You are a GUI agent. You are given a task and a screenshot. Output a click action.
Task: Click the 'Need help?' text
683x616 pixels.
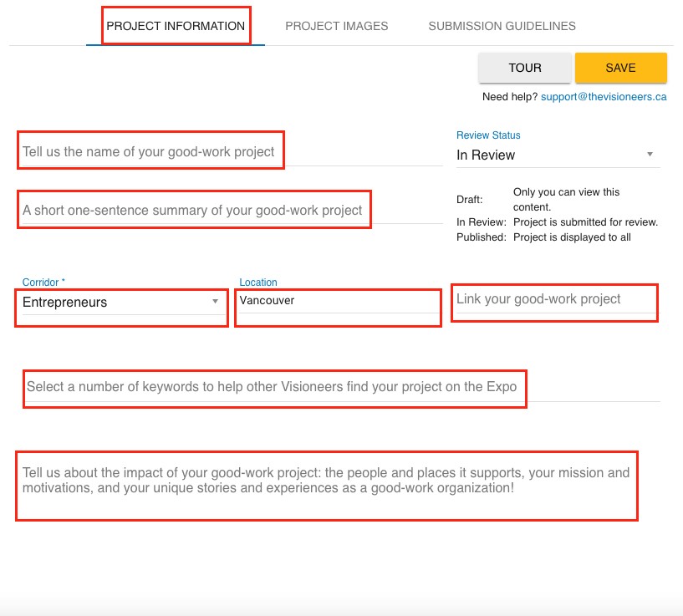(x=510, y=97)
